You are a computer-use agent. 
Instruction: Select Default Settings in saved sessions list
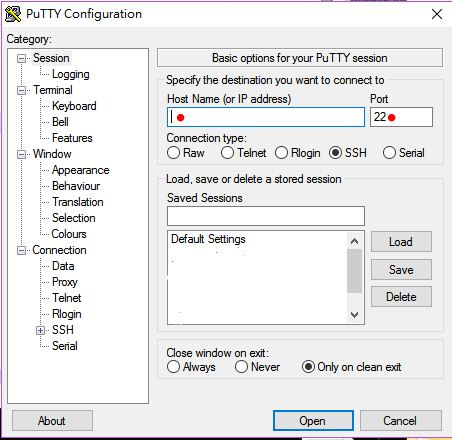208,239
